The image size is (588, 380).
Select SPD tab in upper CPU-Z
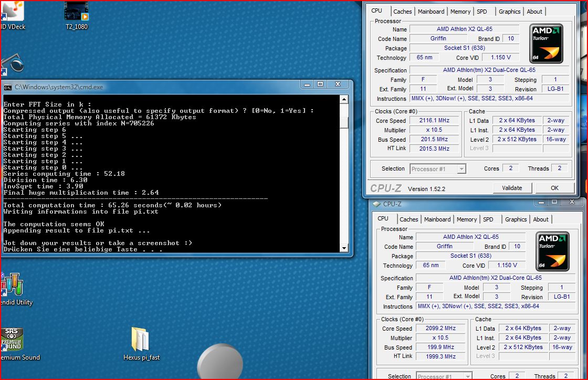coord(482,12)
